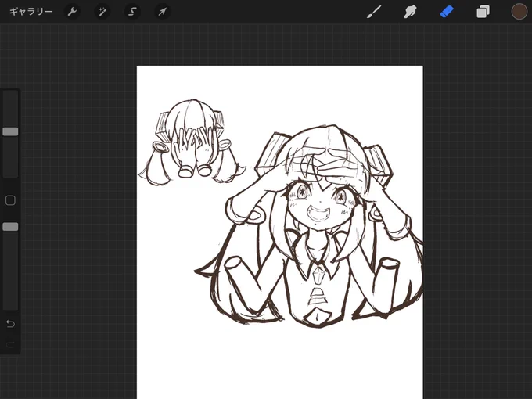Undo the last stroke with arrow
The height and width of the screenshot is (399, 532).
[x=10, y=324]
